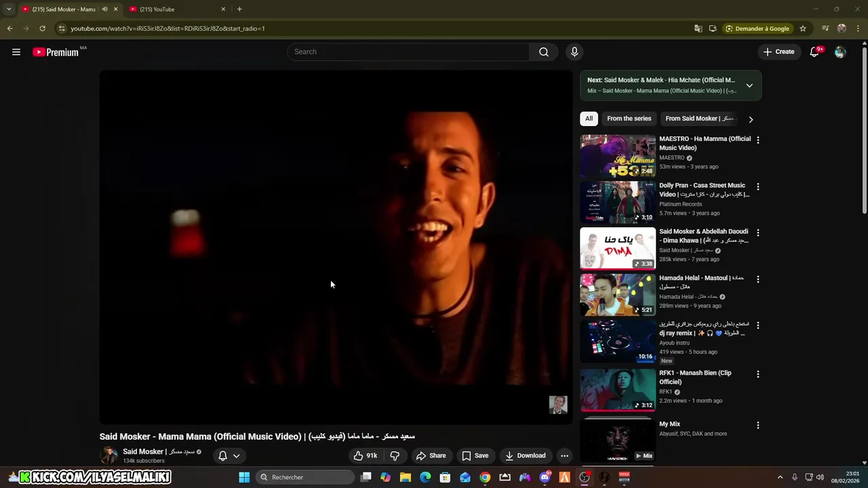Open options for dj ray remix video
The width and height of the screenshot is (868, 488).
758,325
